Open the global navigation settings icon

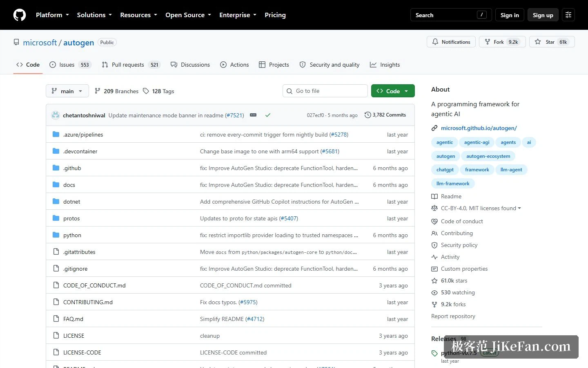pos(568,15)
